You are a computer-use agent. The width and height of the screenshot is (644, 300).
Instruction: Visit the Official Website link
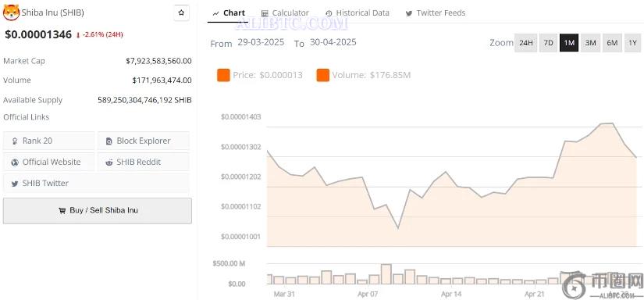(x=49, y=162)
